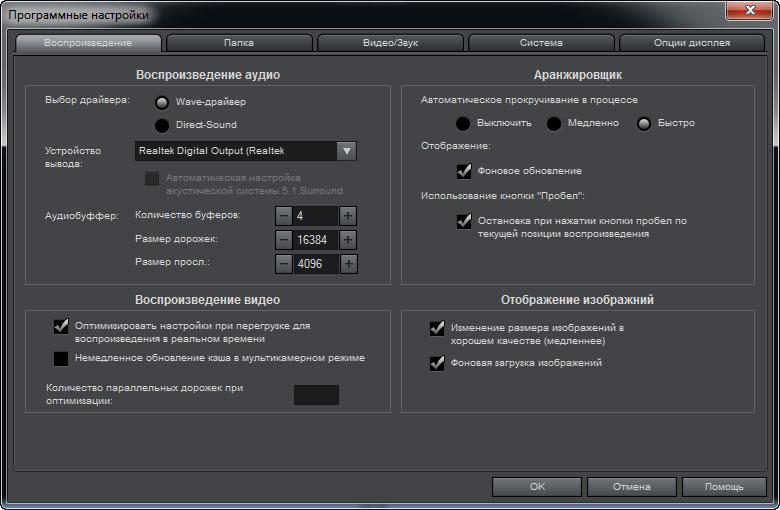Uncheck Фоновая загрузка изображений
The width and height of the screenshot is (780, 510).
click(437, 363)
